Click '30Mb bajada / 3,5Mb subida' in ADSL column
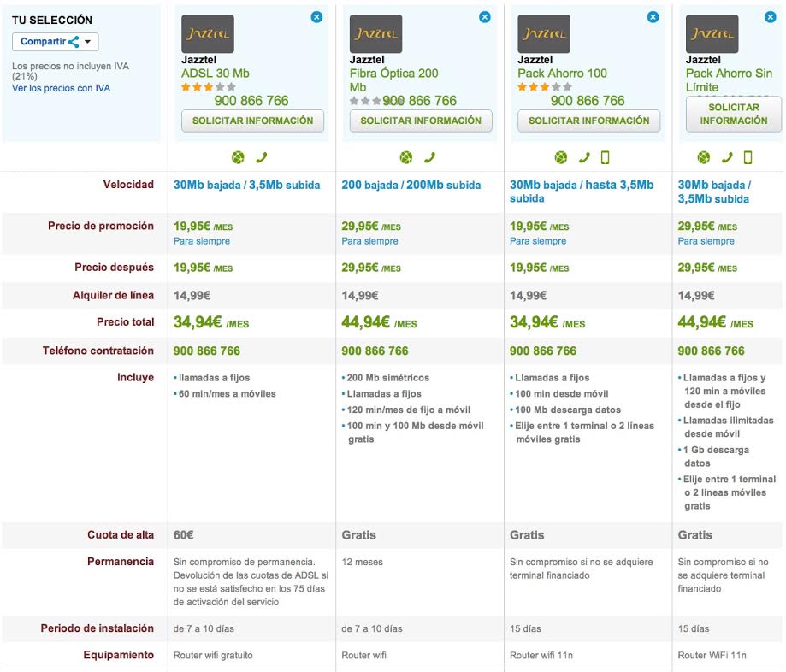The width and height of the screenshot is (786, 672). tap(246, 185)
